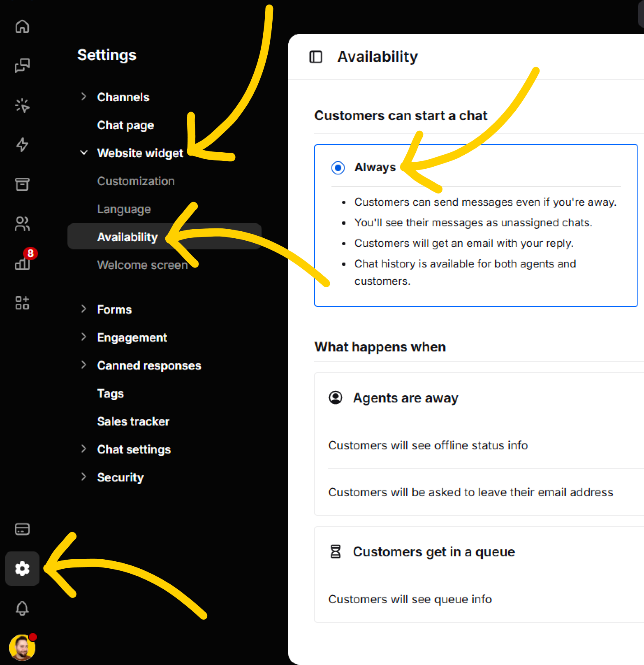Open the Customization page
This screenshot has height=665, width=644.
136,181
